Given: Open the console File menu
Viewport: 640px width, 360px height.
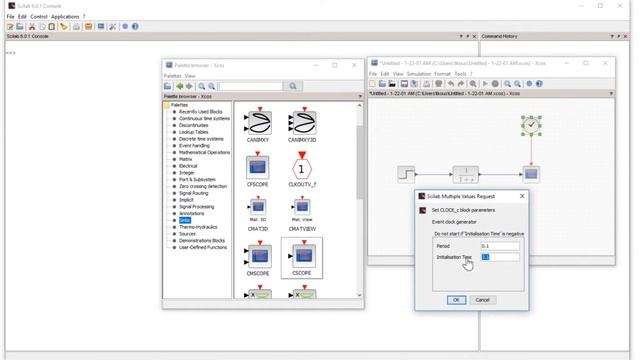Looking at the screenshot, I should click(x=10, y=17).
